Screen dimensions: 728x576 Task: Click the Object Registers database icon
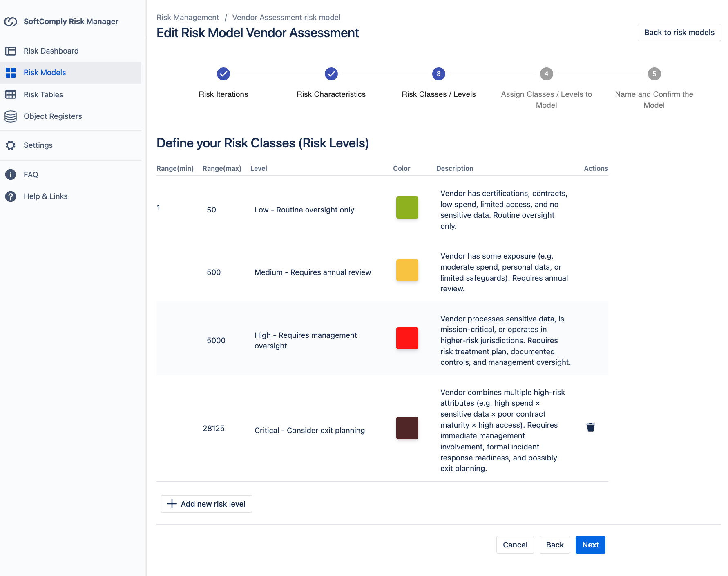[11, 116]
